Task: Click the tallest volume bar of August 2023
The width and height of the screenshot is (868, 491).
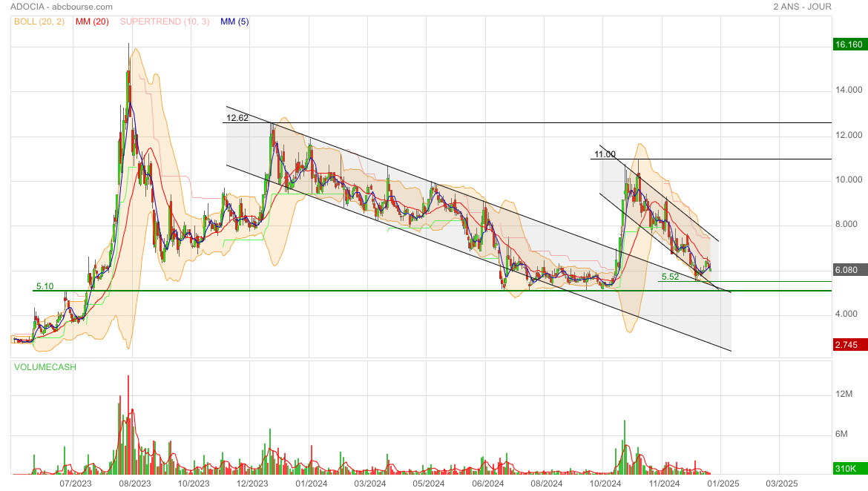Action: point(128,424)
